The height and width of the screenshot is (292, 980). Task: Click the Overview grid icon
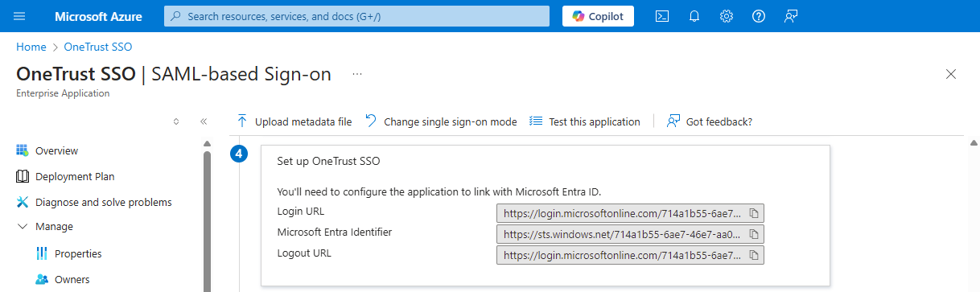[x=22, y=150]
